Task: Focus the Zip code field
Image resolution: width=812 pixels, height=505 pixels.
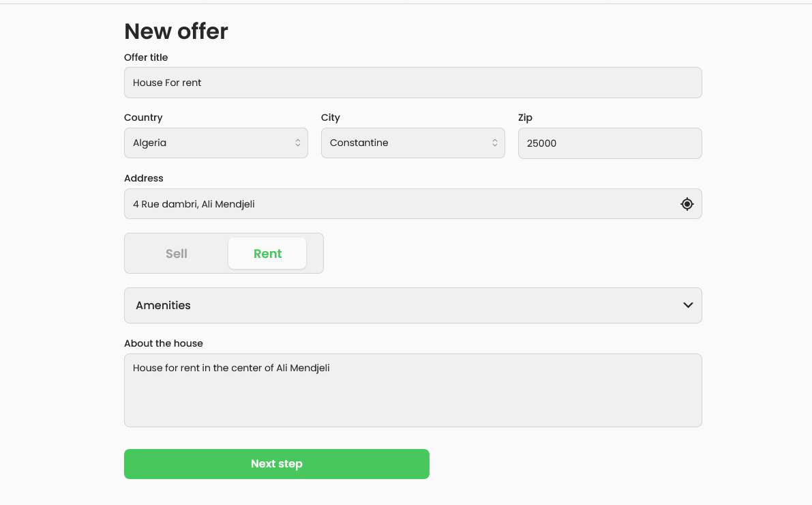Action: pos(610,143)
